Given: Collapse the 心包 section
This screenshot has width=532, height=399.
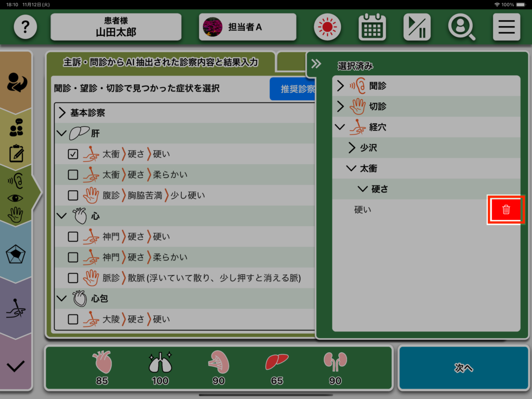Looking at the screenshot, I should pyautogui.click(x=62, y=299).
